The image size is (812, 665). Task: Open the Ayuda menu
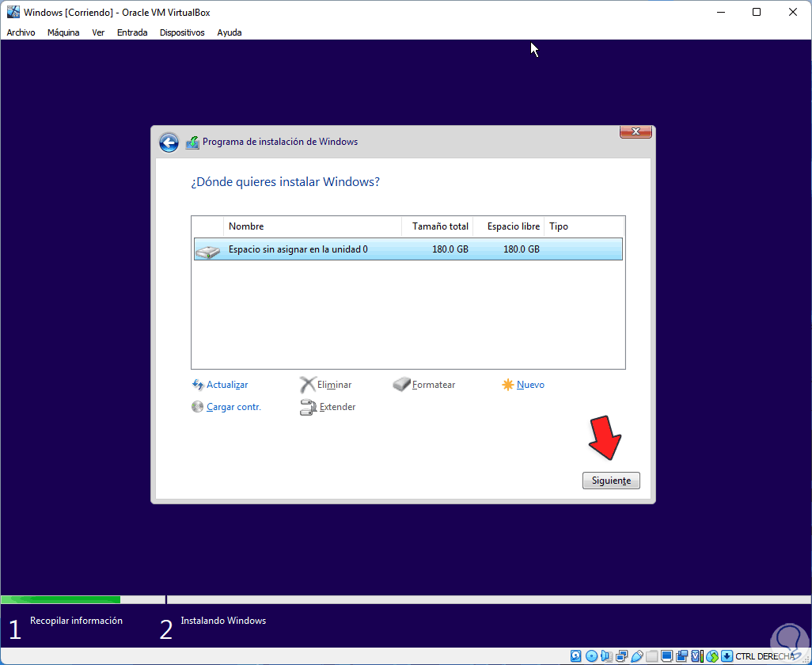pos(230,32)
